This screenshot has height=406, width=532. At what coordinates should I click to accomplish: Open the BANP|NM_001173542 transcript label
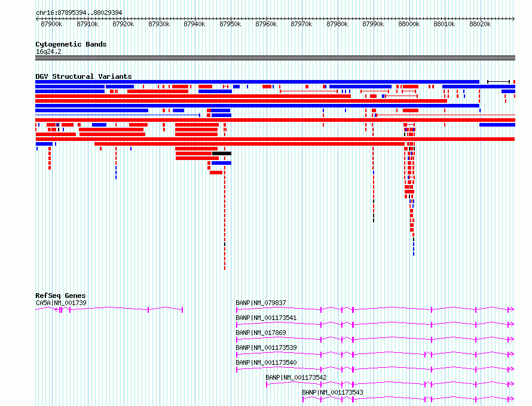click(296, 377)
